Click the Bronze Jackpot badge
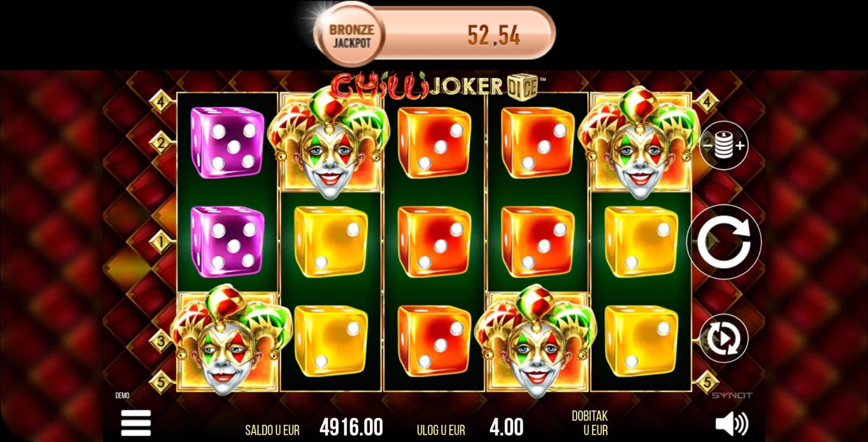The height and width of the screenshot is (442, 868). point(351,36)
